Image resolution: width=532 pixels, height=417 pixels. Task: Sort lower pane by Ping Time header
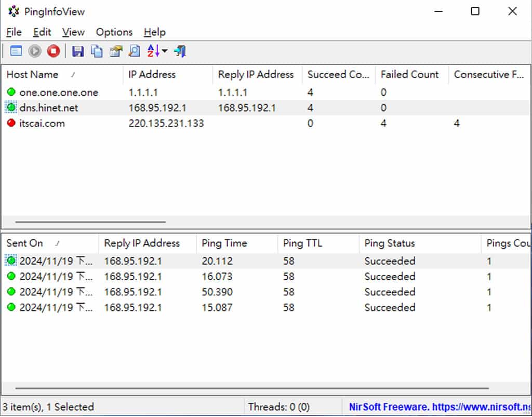224,243
